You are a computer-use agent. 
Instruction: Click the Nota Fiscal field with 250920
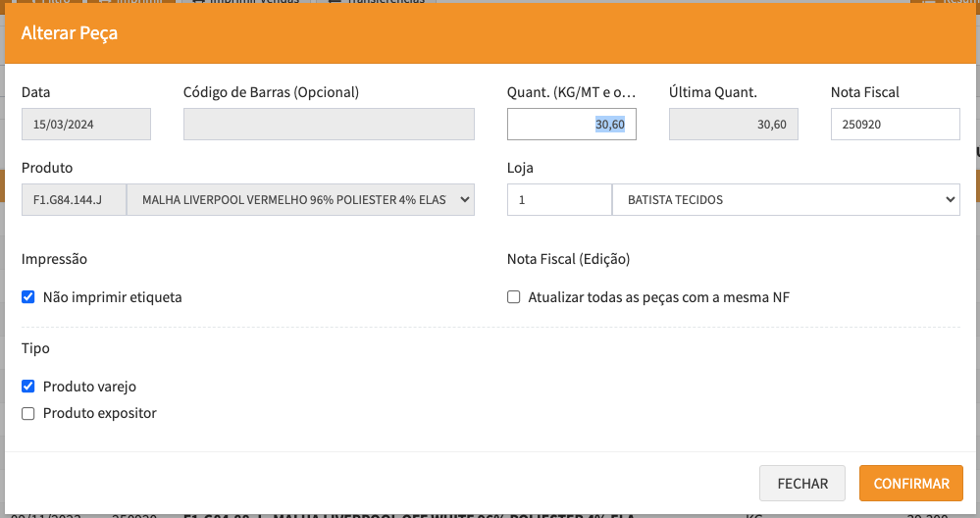coord(895,125)
